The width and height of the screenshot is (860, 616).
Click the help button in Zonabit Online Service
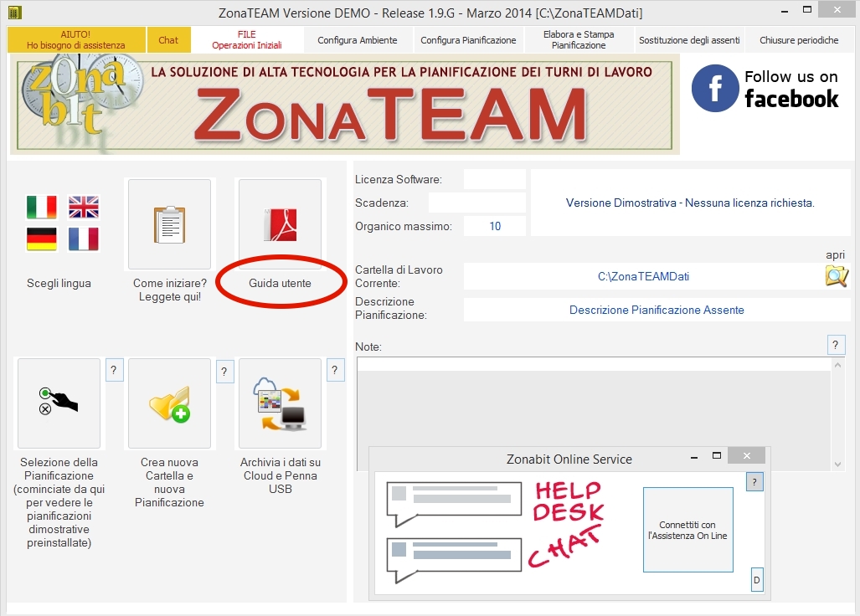point(754,482)
